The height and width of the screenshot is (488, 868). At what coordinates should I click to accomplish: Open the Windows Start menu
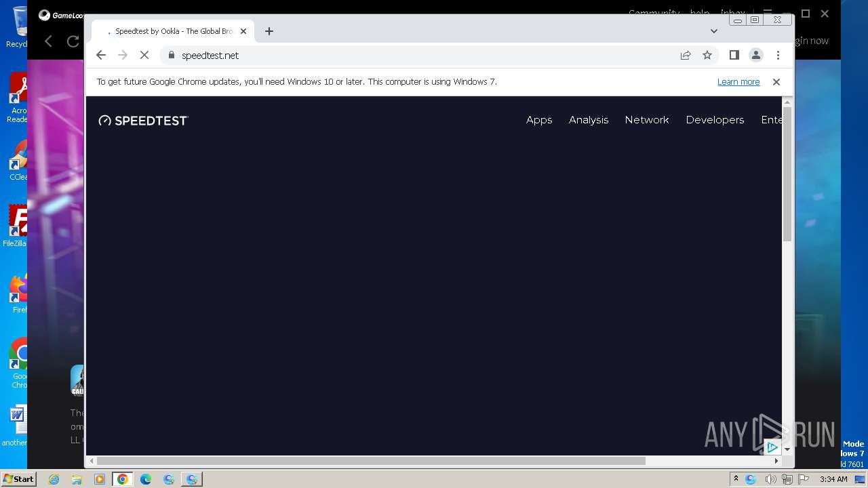18,479
